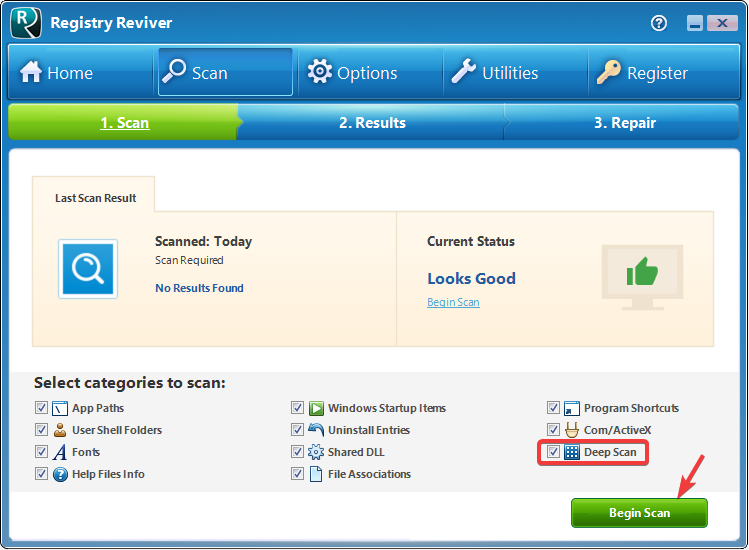Click the Program Shortcuts icon

(572, 408)
